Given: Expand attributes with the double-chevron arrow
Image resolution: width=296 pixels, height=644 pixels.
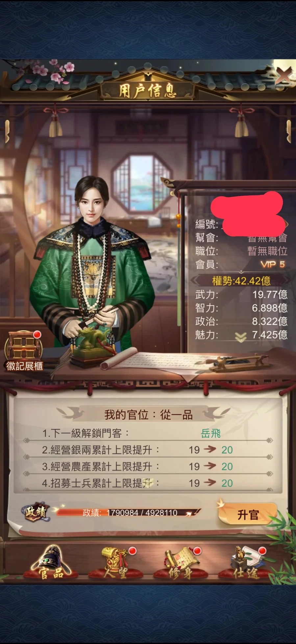Looking at the screenshot, I should pyautogui.click(x=241, y=337).
